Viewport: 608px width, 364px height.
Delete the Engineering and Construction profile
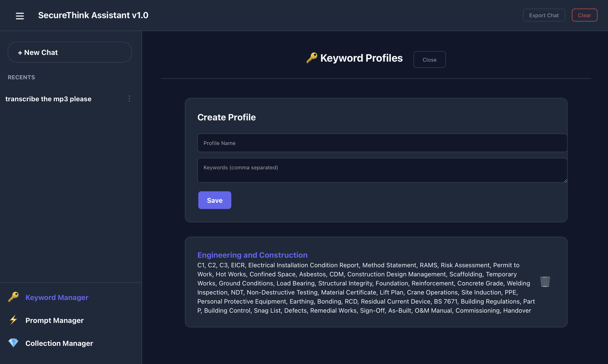545,282
